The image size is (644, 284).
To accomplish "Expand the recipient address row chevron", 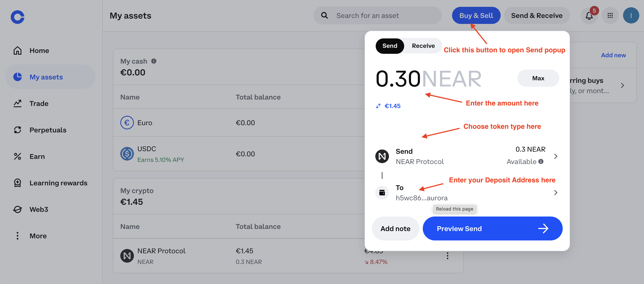I will tap(556, 192).
